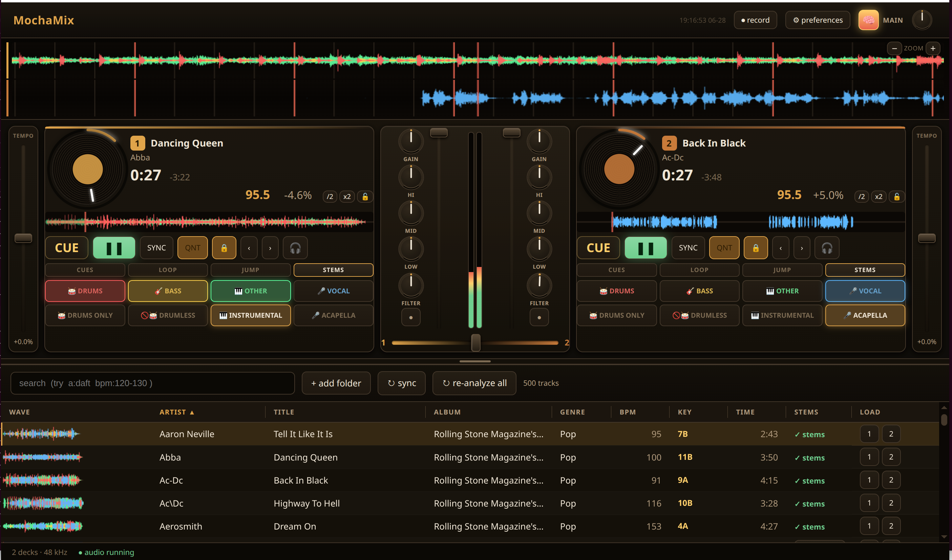Click the crossfader handle
Image resolution: width=952 pixels, height=560 pixels.
coord(475,342)
